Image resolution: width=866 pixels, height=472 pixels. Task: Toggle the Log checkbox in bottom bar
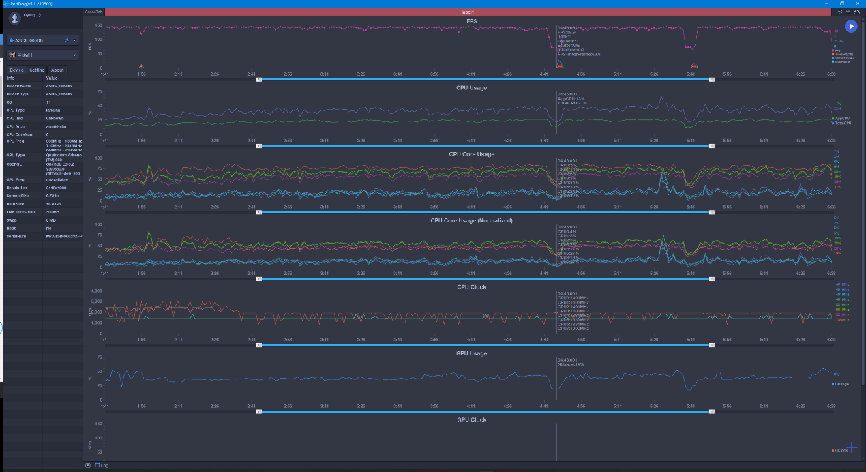pos(97,465)
